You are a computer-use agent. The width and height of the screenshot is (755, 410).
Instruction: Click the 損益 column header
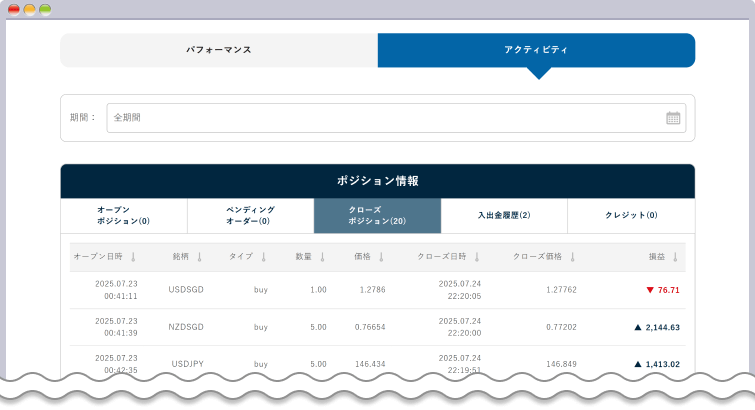click(x=657, y=257)
